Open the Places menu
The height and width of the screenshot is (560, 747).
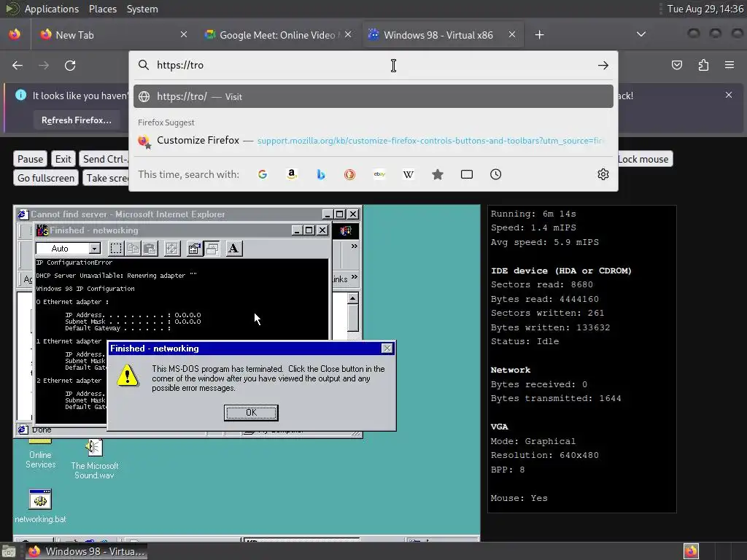[x=102, y=9]
